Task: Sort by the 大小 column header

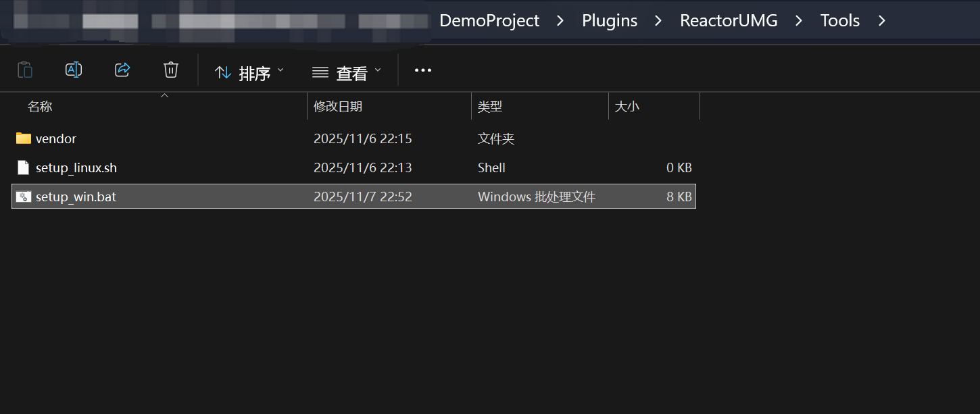Action: tap(627, 107)
